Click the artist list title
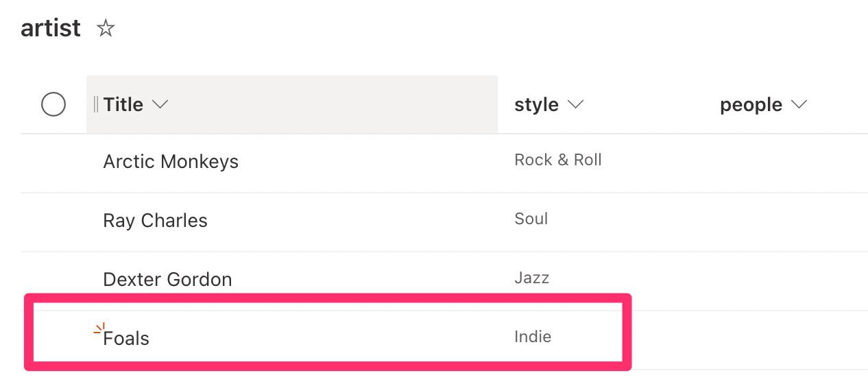The image size is (868, 384). click(x=51, y=28)
